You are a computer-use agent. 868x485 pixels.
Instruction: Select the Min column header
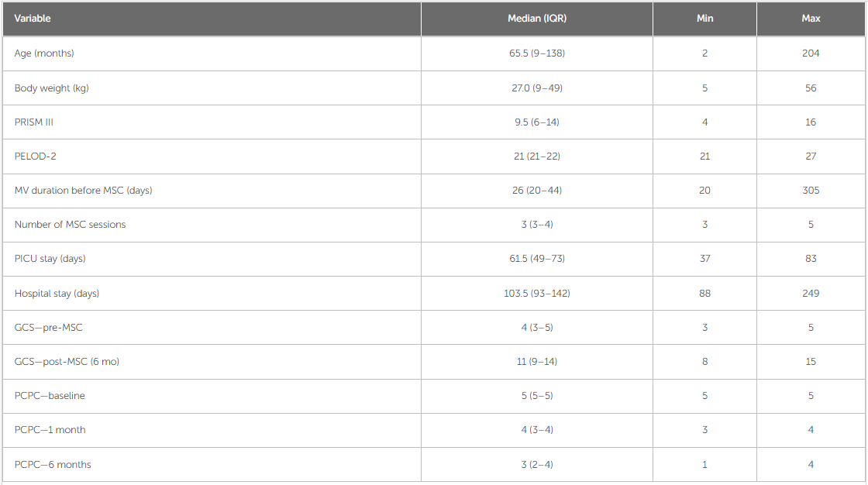[704, 19]
